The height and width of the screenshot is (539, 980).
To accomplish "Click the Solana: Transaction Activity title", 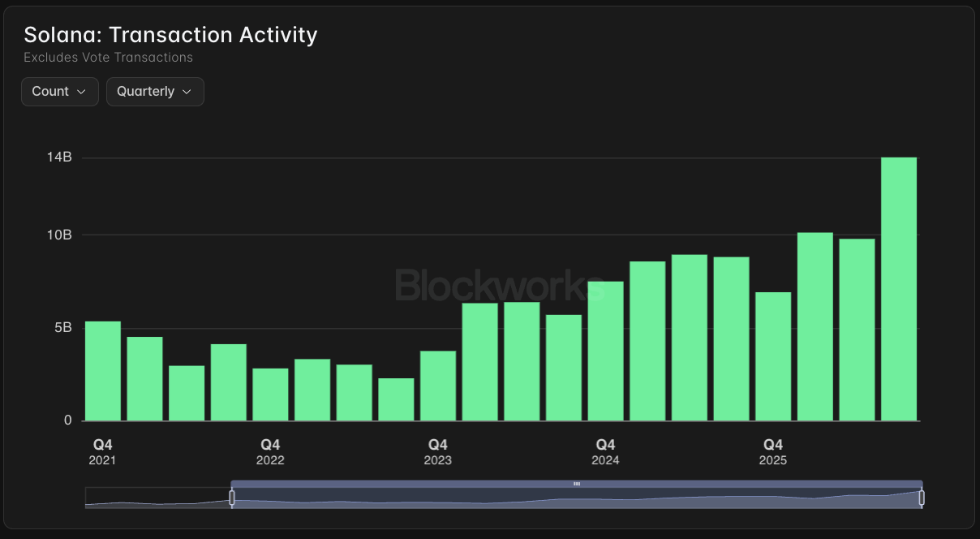I will point(170,35).
